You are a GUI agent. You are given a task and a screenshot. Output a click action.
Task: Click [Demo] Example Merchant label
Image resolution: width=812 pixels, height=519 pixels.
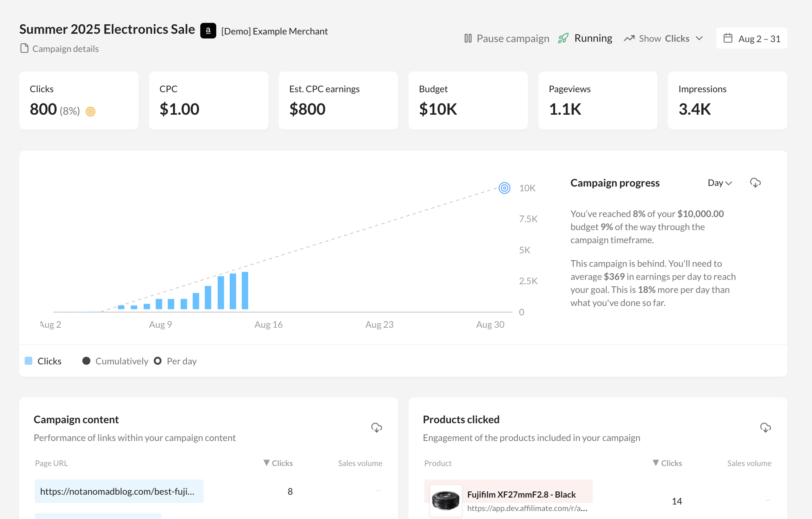tap(274, 31)
